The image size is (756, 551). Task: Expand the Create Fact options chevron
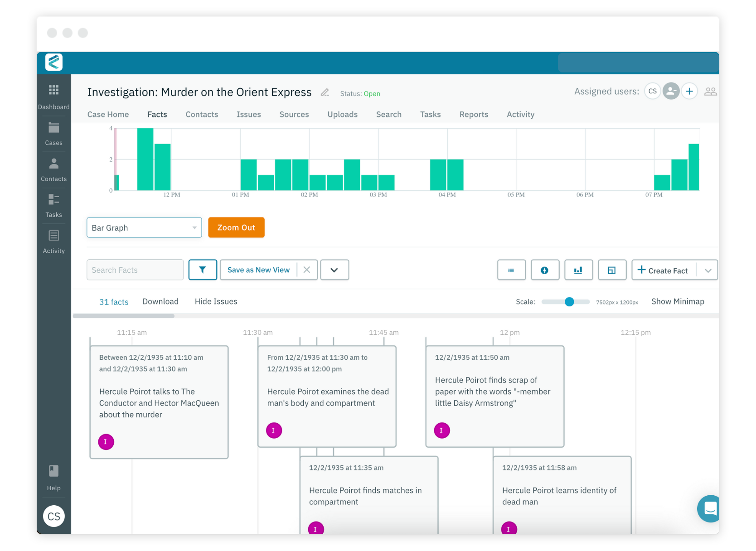[x=708, y=270]
